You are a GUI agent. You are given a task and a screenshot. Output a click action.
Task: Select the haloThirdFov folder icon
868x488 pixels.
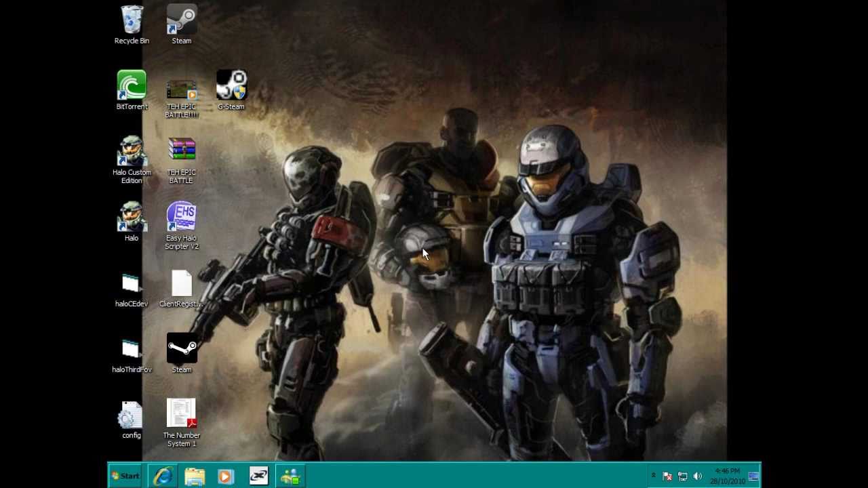(x=132, y=355)
